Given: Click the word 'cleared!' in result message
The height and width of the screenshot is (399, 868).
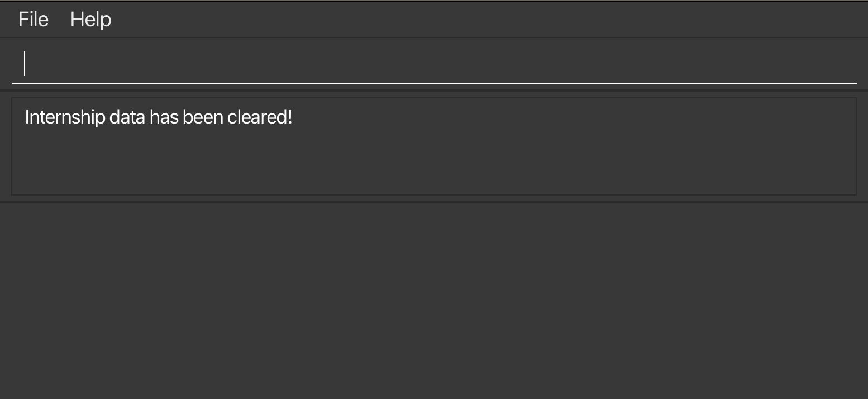Looking at the screenshot, I should pyautogui.click(x=260, y=117).
